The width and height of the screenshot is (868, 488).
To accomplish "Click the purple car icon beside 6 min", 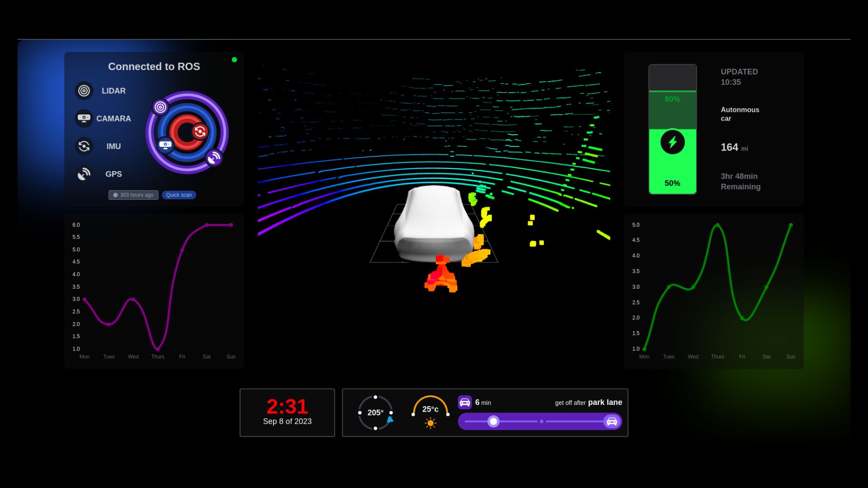I will click(465, 403).
